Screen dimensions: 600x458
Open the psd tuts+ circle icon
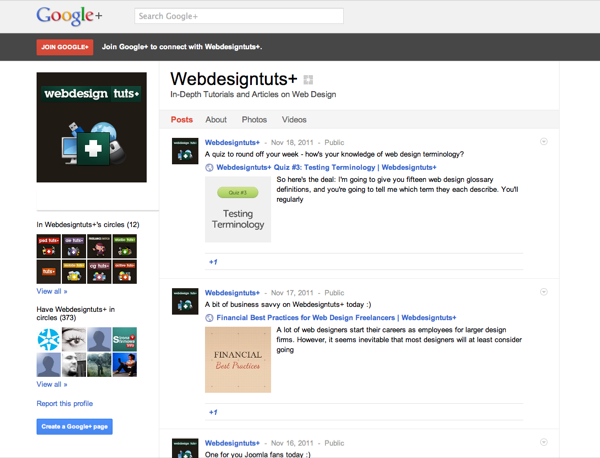(49, 246)
